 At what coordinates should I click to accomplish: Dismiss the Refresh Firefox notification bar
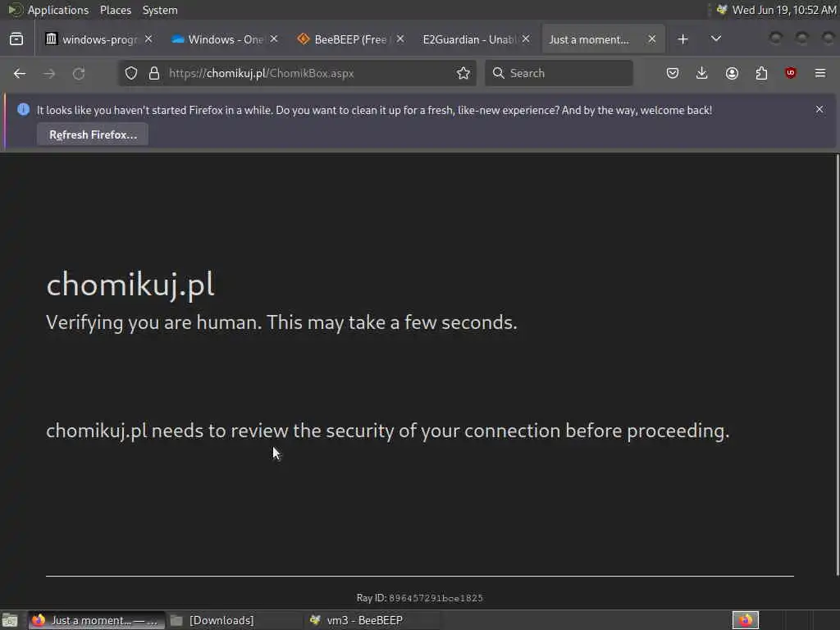point(819,109)
